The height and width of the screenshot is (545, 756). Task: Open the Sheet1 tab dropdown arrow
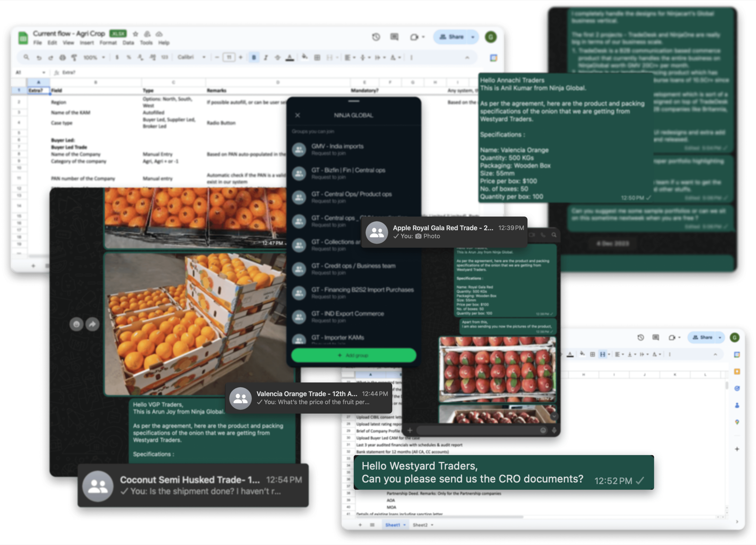pyautogui.click(x=404, y=525)
